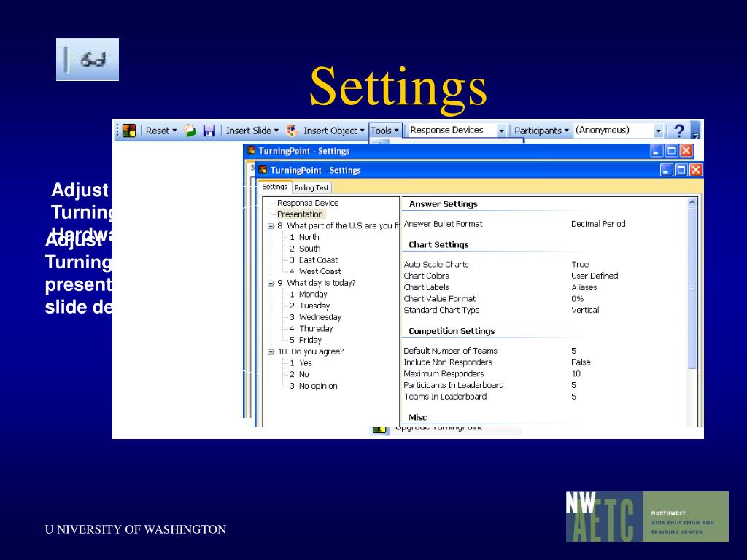Click the Chart Colors User Defined value
This screenshot has width=747, height=560.
[x=595, y=276]
